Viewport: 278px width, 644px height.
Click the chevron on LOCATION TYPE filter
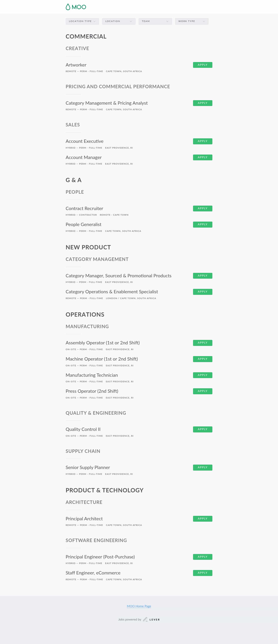(x=95, y=21)
